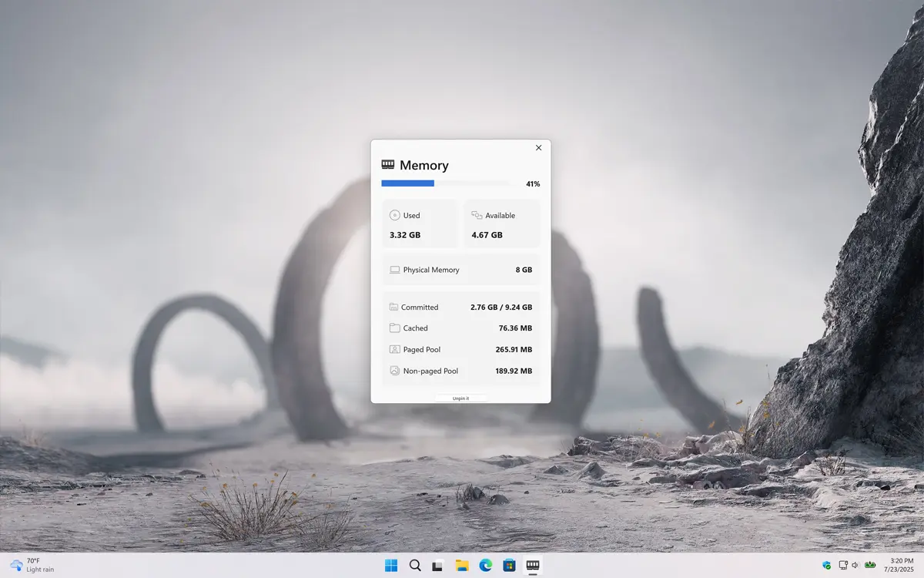Click the network tray icon
The width and height of the screenshot is (924, 578).
pos(843,565)
